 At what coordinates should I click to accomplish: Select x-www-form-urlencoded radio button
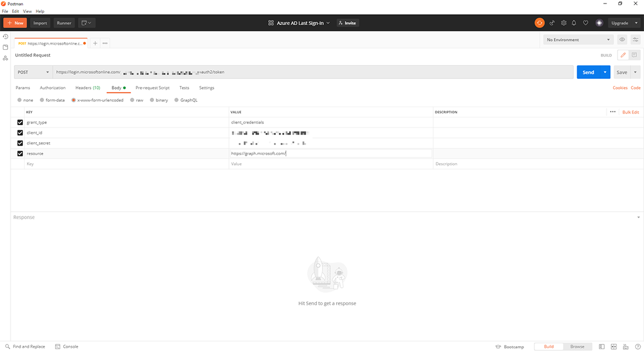point(74,100)
